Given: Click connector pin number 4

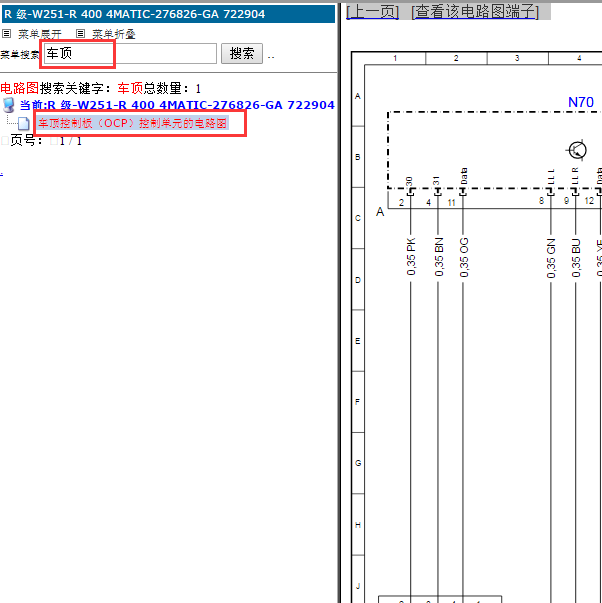Looking at the screenshot, I should [429, 203].
